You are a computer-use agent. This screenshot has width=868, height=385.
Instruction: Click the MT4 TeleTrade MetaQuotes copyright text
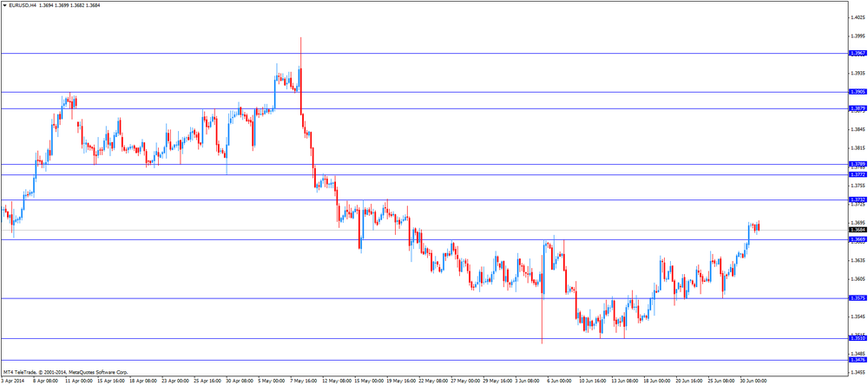65,372
